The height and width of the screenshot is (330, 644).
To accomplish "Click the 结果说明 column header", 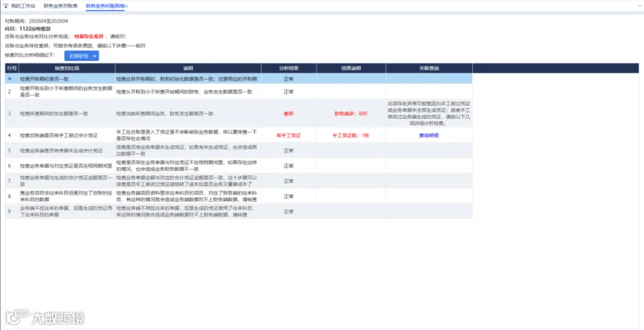I will (x=351, y=68).
